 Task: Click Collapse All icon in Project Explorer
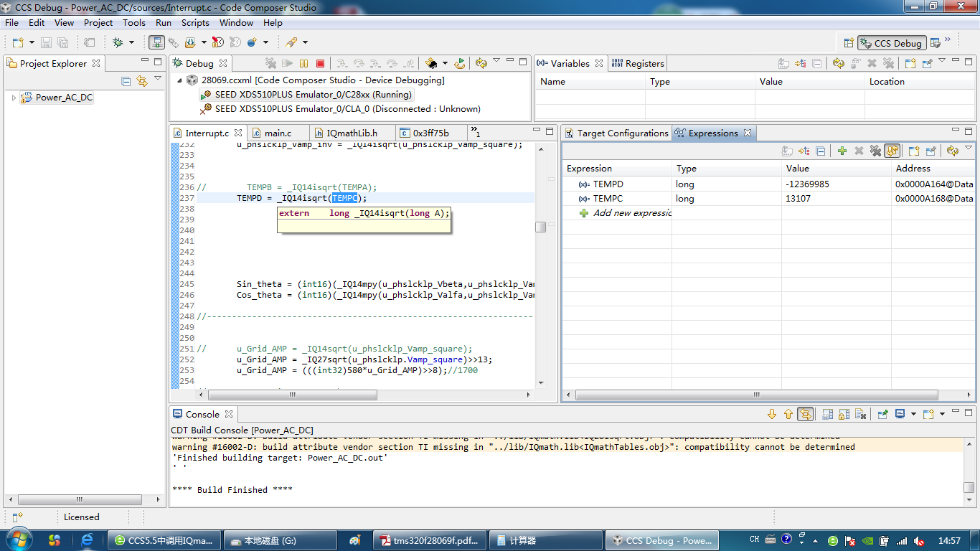(126, 81)
